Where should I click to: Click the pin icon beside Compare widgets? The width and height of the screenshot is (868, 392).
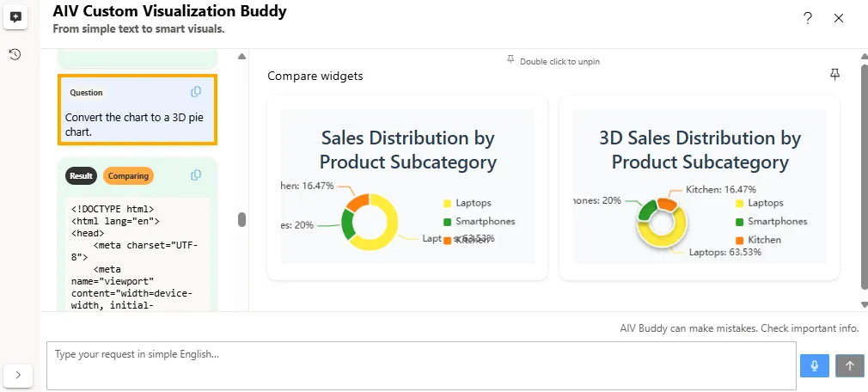(834, 76)
